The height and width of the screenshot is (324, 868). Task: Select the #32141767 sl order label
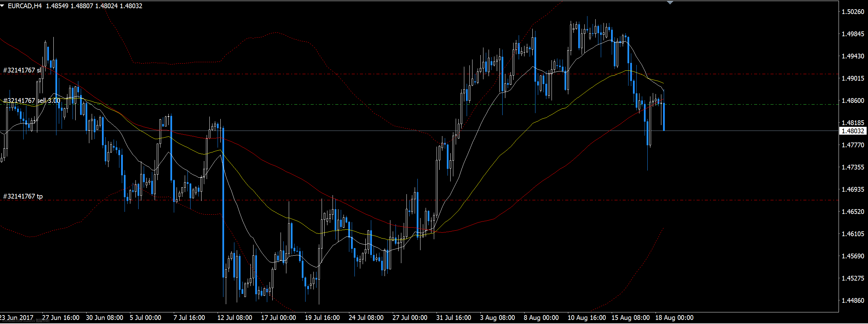22,70
